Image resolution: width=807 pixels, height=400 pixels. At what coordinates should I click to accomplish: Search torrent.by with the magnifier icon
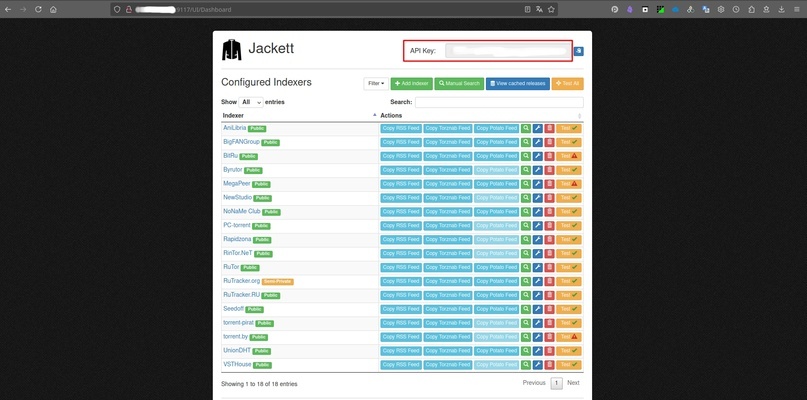pyautogui.click(x=525, y=337)
